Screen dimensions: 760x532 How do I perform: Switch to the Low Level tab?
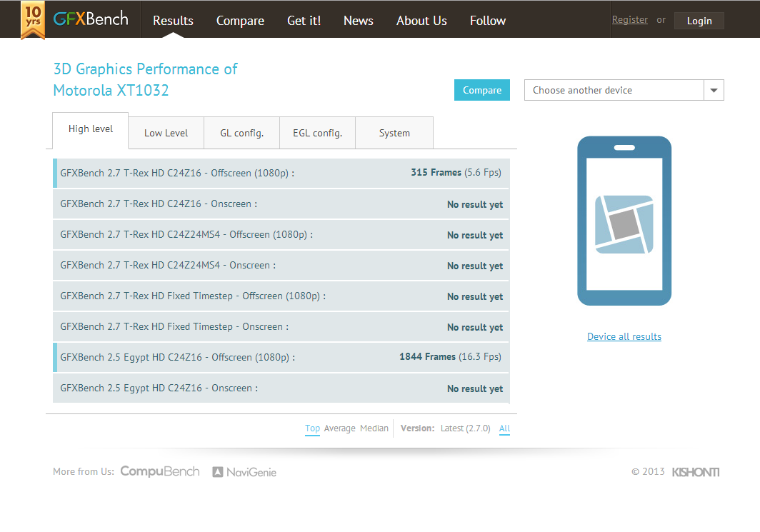coord(166,133)
